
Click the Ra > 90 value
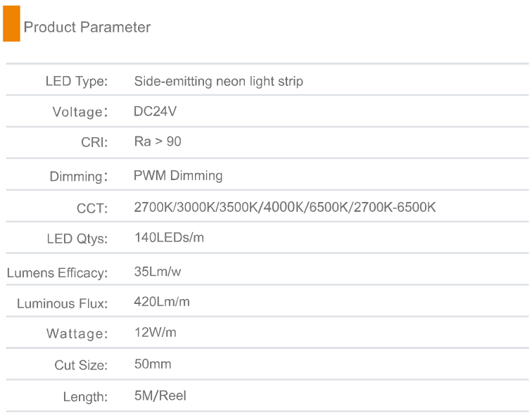click(x=158, y=141)
